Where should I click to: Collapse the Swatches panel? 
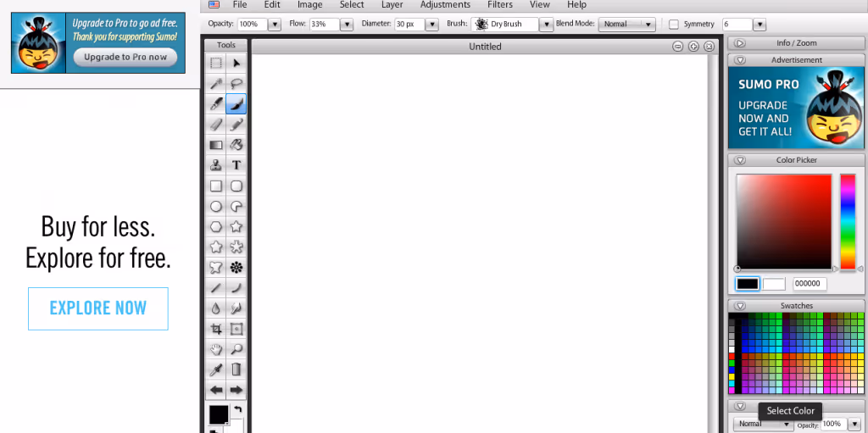741,306
